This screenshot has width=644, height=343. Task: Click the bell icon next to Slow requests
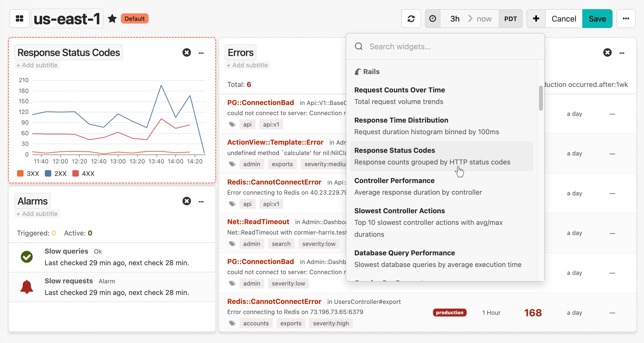pyautogui.click(x=27, y=286)
